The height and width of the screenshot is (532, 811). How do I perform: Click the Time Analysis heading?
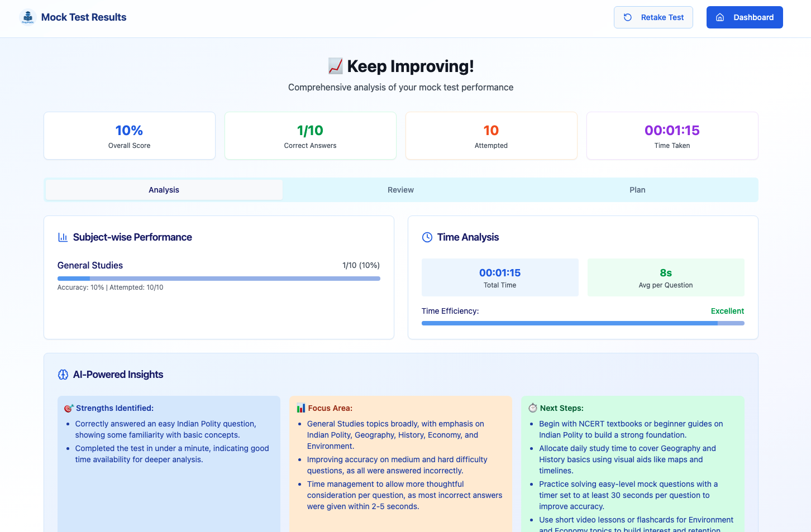(468, 237)
